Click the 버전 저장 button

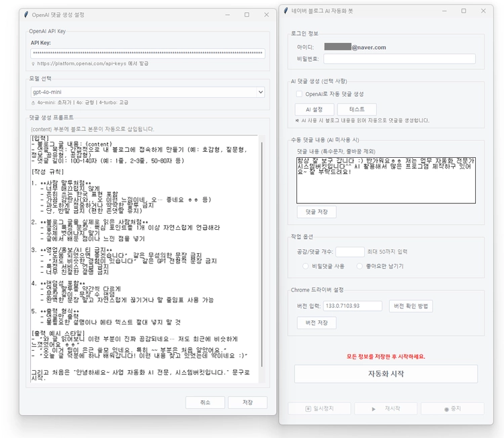click(317, 322)
